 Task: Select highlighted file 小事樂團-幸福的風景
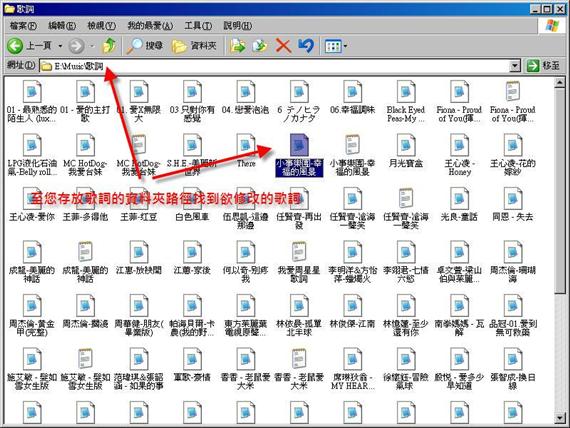[299, 155]
